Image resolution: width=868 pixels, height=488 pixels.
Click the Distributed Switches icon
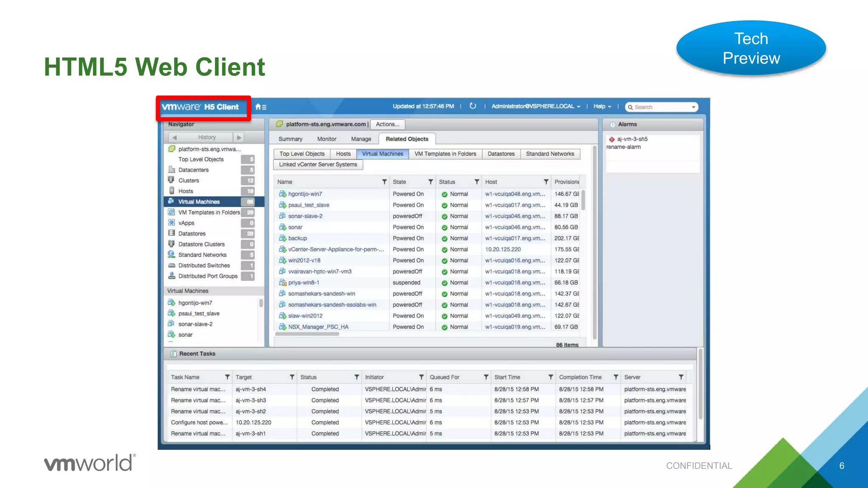coord(172,265)
